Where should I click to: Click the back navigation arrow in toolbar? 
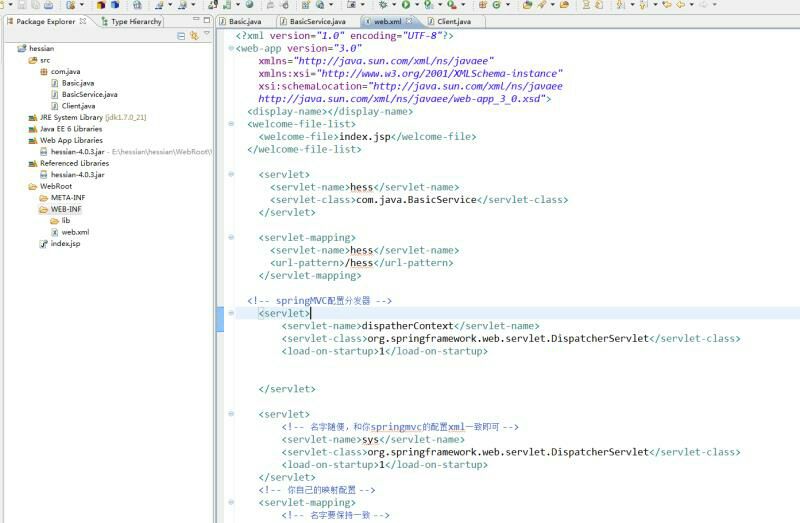click(x=680, y=5)
